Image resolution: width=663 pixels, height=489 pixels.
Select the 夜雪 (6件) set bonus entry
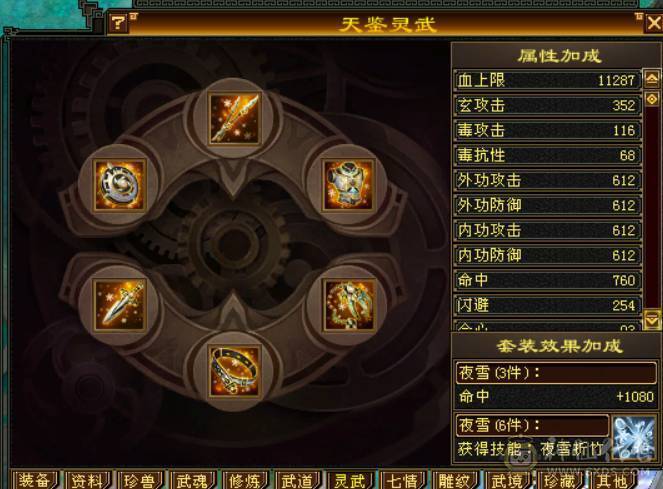[x=533, y=425]
